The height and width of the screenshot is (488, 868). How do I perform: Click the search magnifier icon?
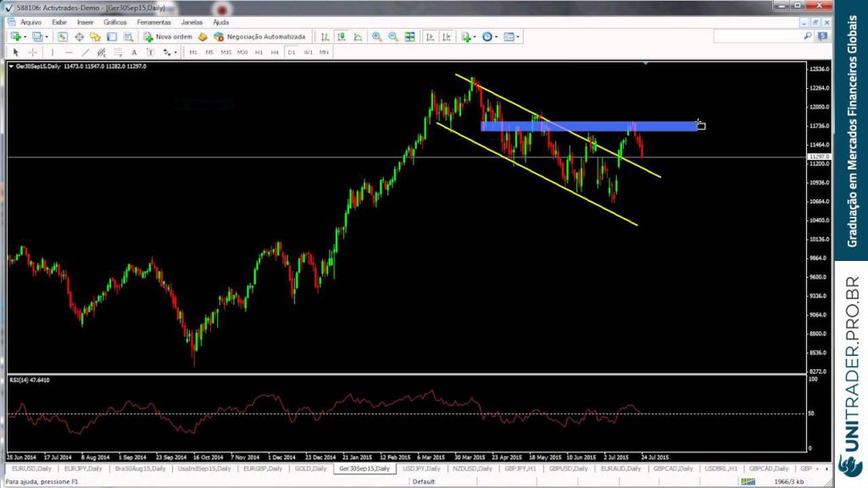point(808,36)
